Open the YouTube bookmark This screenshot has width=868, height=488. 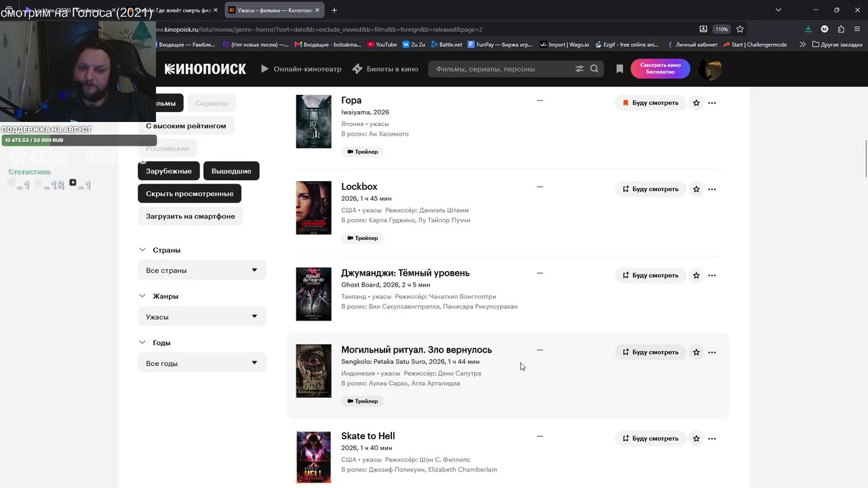(x=382, y=45)
